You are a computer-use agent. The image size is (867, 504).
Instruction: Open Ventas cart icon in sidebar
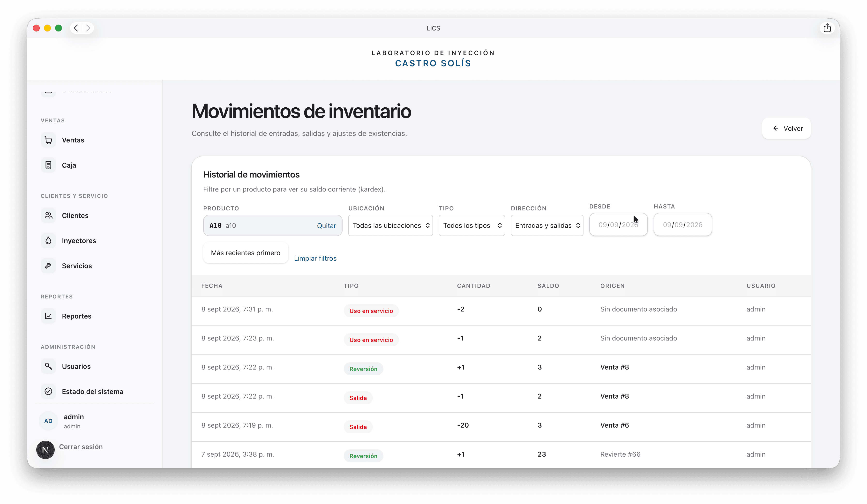[48, 140]
